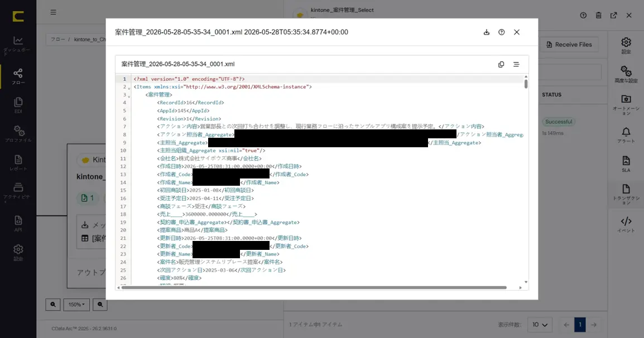Open the code viewer hamburger menu
The width and height of the screenshot is (644, 338).
click(516, 65)
